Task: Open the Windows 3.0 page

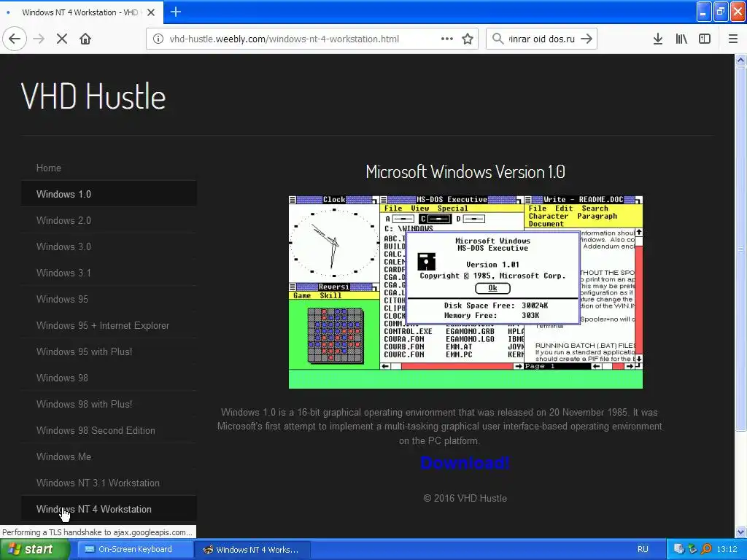Action: click(109, 246)
